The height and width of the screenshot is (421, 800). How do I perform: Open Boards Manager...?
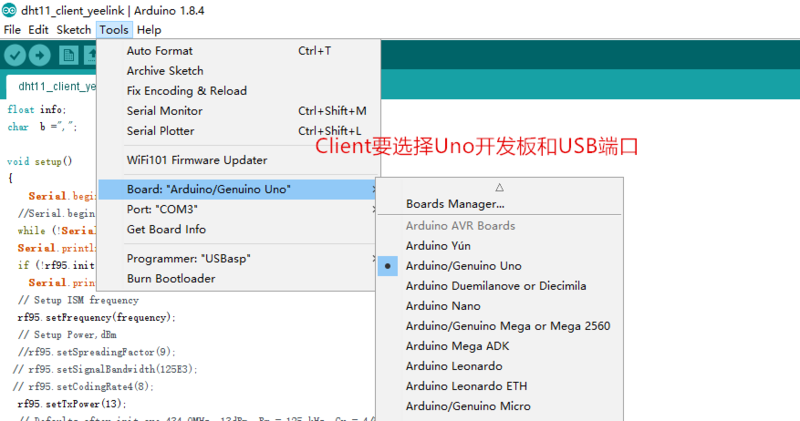point(499,204)
